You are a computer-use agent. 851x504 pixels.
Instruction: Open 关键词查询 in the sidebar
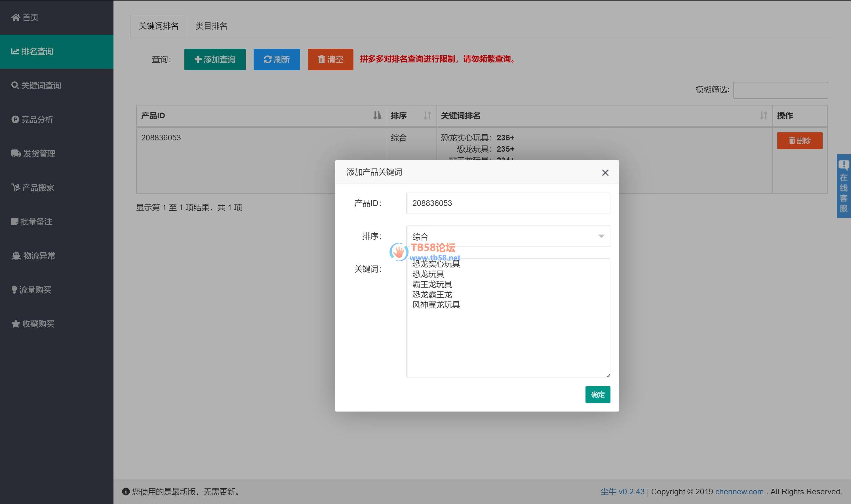[56, 86]
